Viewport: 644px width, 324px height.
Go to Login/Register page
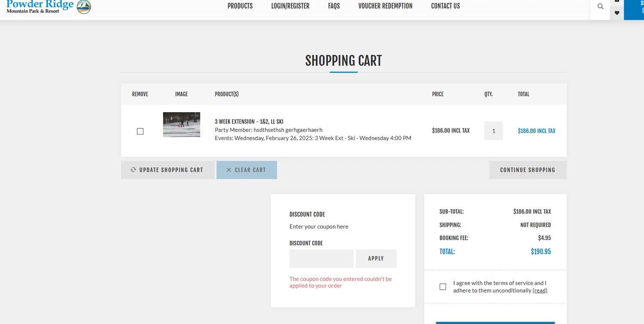(290, 6)
